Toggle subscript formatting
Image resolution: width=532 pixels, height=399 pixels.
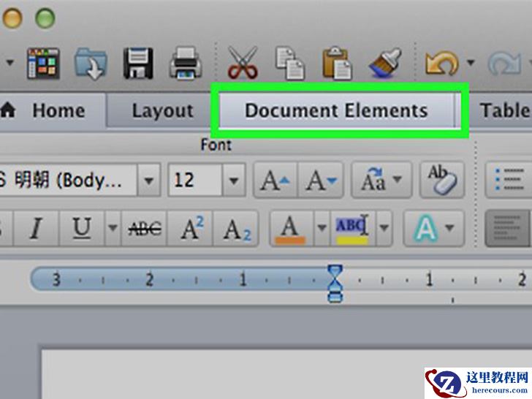[x=236, y=228]
